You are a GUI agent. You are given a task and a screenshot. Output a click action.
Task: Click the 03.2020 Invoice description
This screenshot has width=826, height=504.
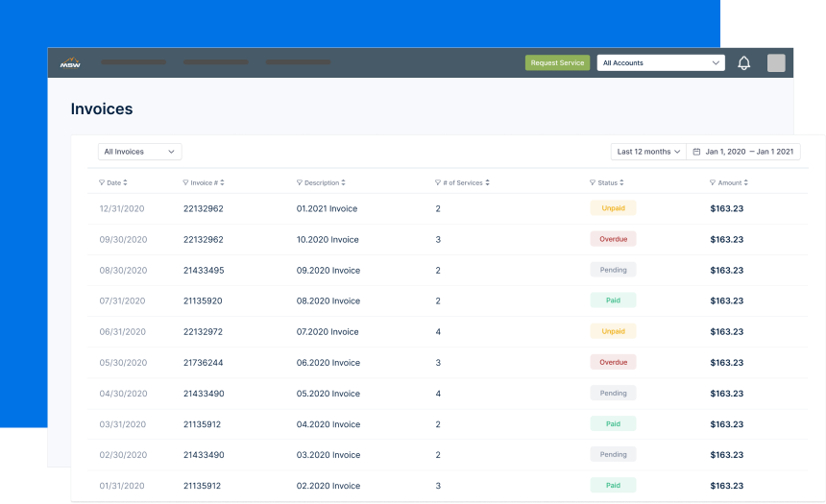(328, 455)
